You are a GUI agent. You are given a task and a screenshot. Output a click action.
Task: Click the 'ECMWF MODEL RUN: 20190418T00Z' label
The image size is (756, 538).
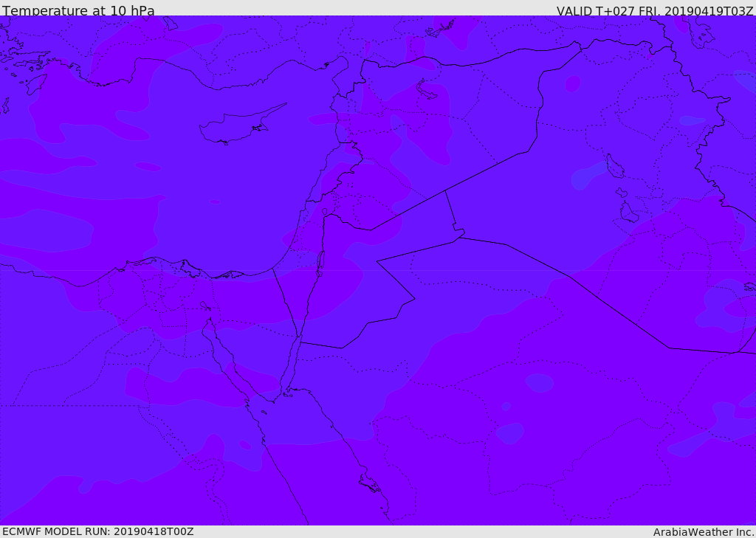click(98, 532)
